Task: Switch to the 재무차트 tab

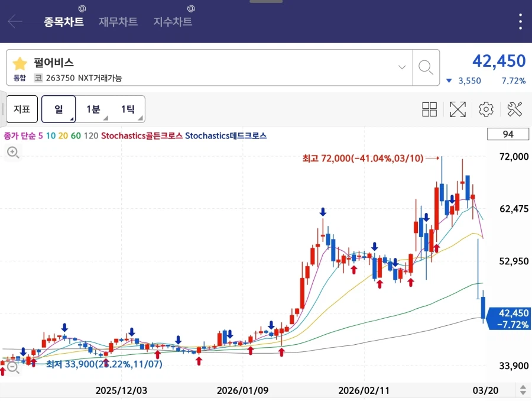Action: click(118, 22)
